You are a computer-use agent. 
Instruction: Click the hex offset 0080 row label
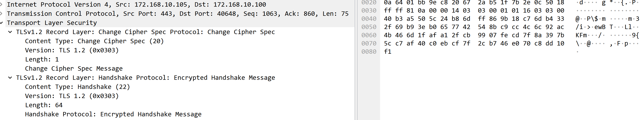[369, 52]
